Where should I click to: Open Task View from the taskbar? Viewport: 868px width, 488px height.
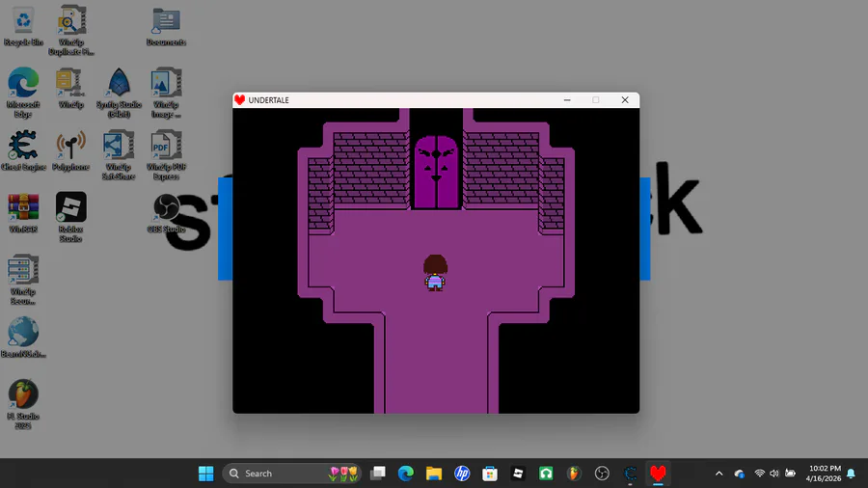(x=378, y=474)
